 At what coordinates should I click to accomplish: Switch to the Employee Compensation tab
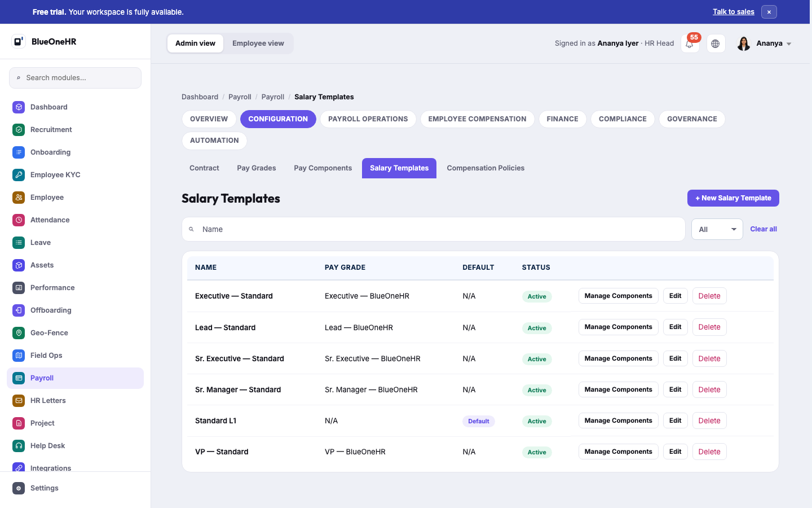tap(477, 119)
